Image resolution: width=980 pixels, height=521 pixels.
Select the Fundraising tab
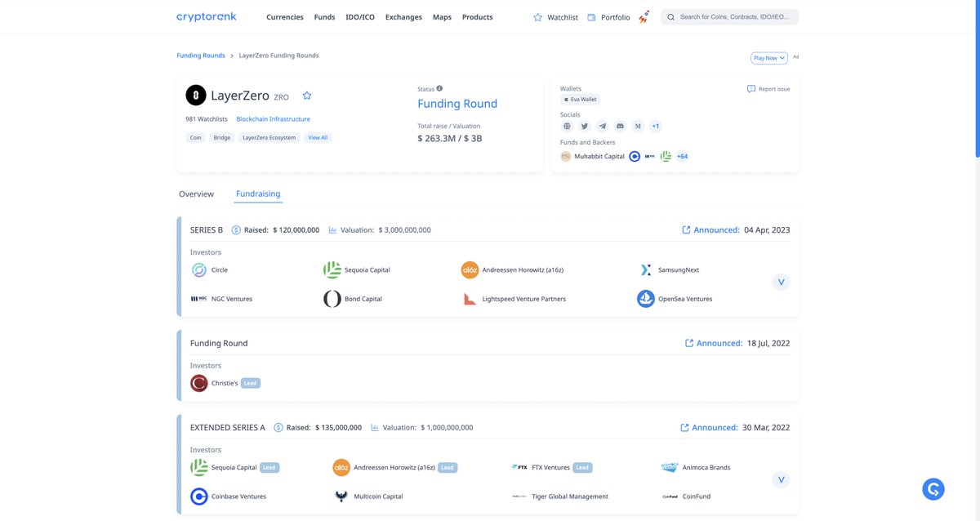[x=258, y=194]
